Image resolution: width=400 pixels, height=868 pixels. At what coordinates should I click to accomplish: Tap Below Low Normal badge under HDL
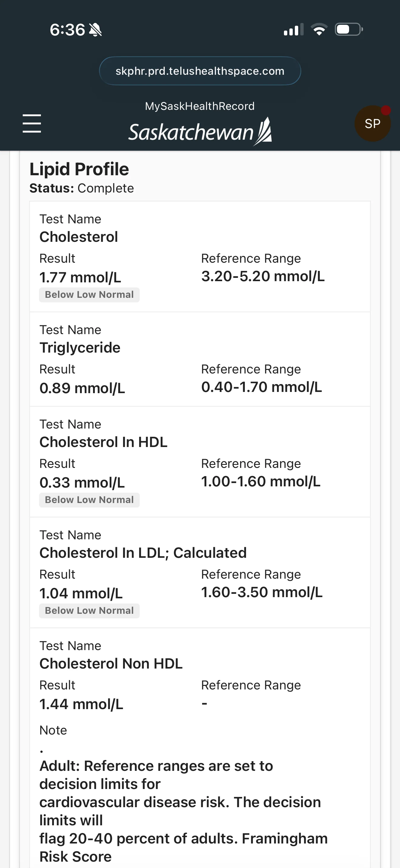tap(89, 500)
